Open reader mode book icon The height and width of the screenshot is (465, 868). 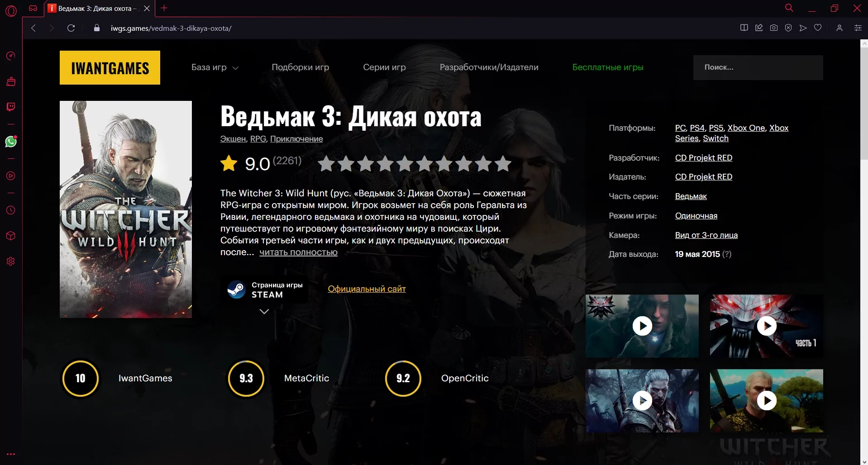tap(744, 28)
